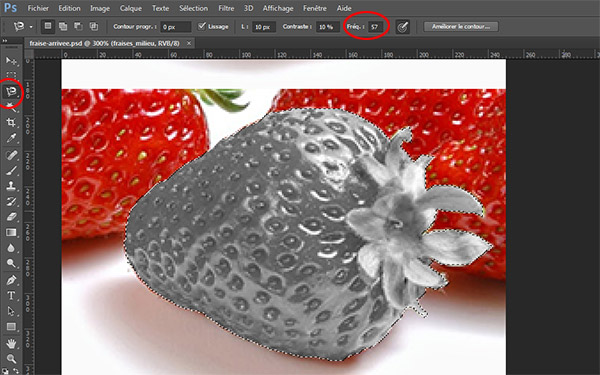
Task: Open the lasso tool preset picker
Action: 31,27
